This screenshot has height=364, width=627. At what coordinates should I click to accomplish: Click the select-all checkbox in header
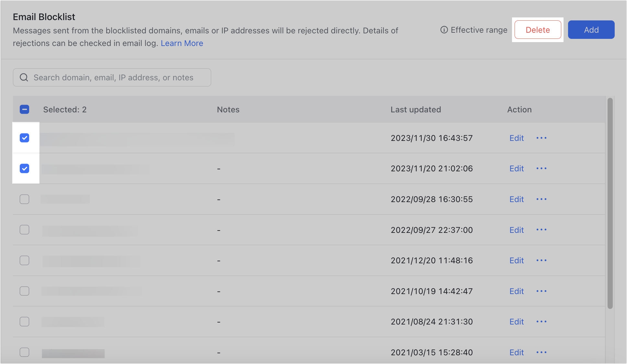(25, 109)
